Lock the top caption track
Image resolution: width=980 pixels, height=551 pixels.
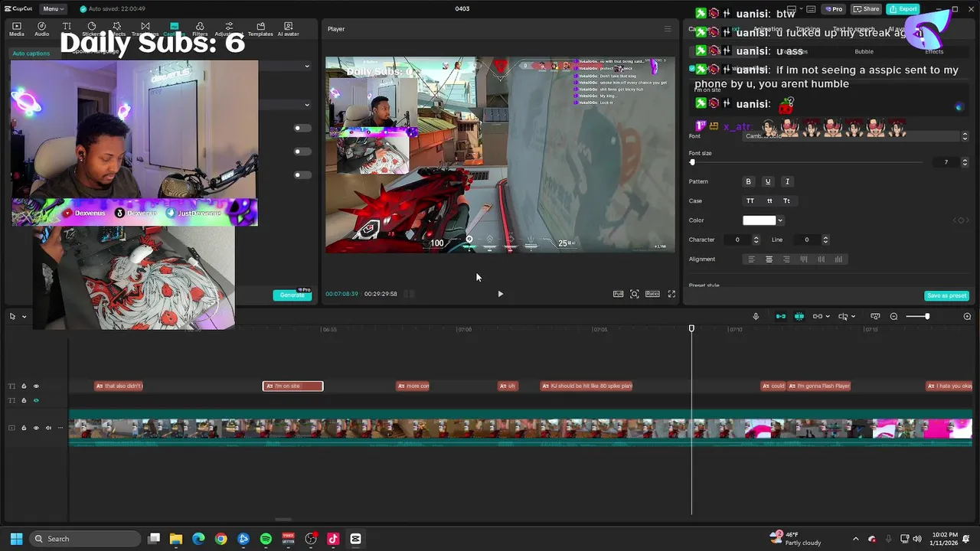(x=24, y=386)
